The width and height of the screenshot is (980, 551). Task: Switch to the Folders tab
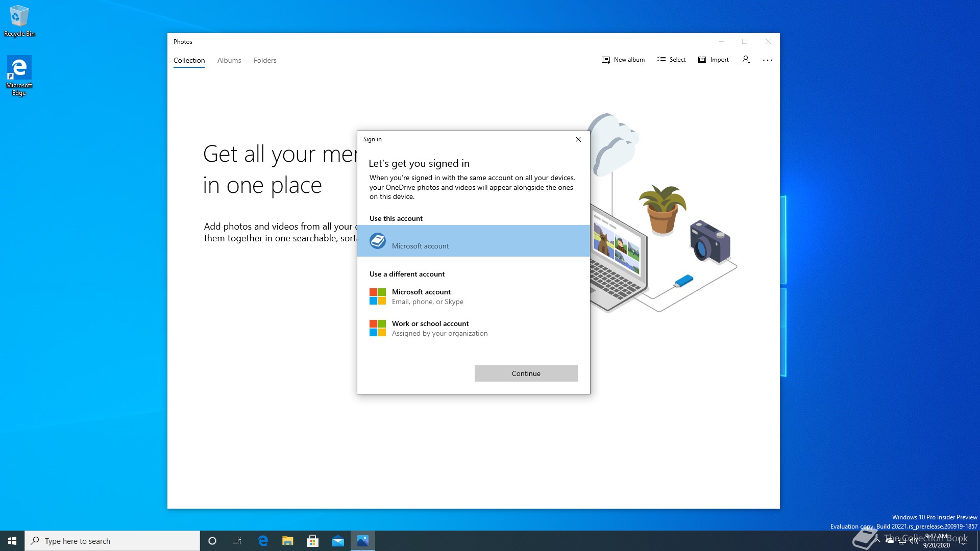[265, 60]
